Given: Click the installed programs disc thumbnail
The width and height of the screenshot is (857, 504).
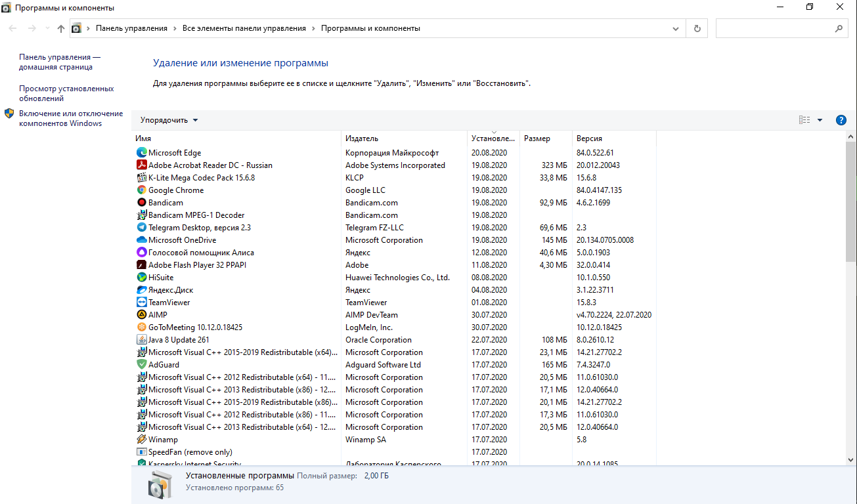Looking at the screenshot, I should 160,484.
